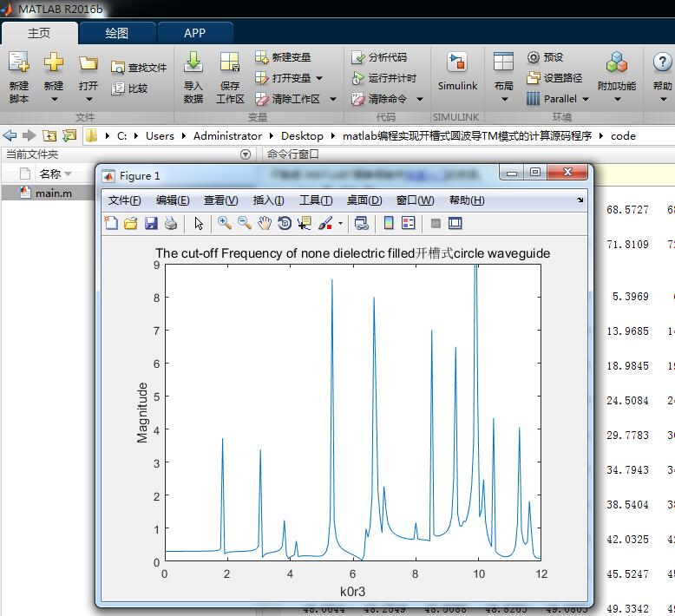
Task: Click Users in the path bar
Action: tap(160, 136)
